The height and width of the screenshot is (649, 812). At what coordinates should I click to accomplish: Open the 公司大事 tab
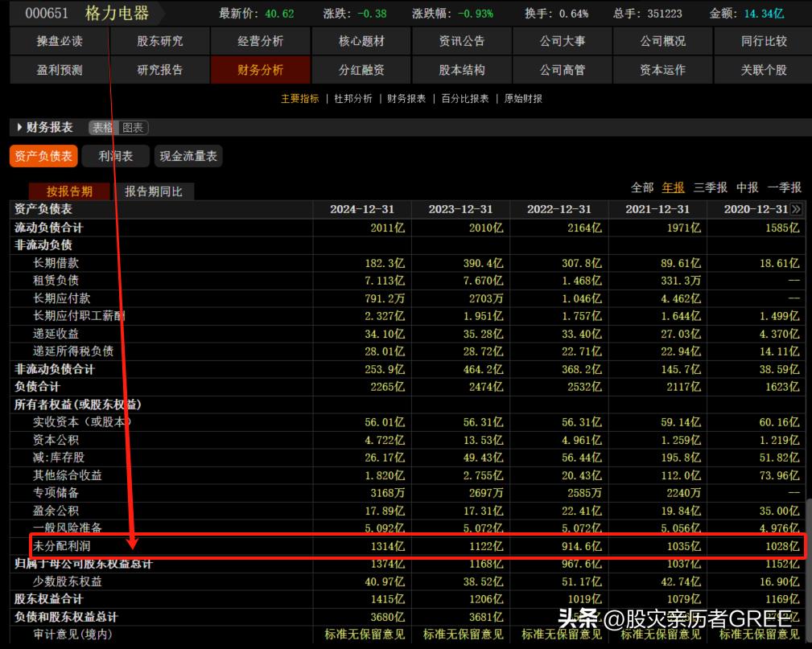[563, 41]
